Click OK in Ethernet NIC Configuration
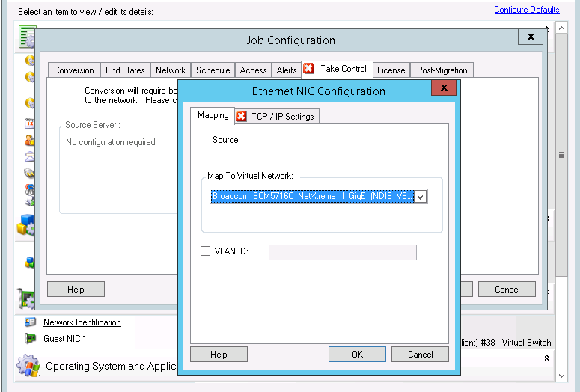The width and height of the screenshot is (580, 392). point(357,355)
